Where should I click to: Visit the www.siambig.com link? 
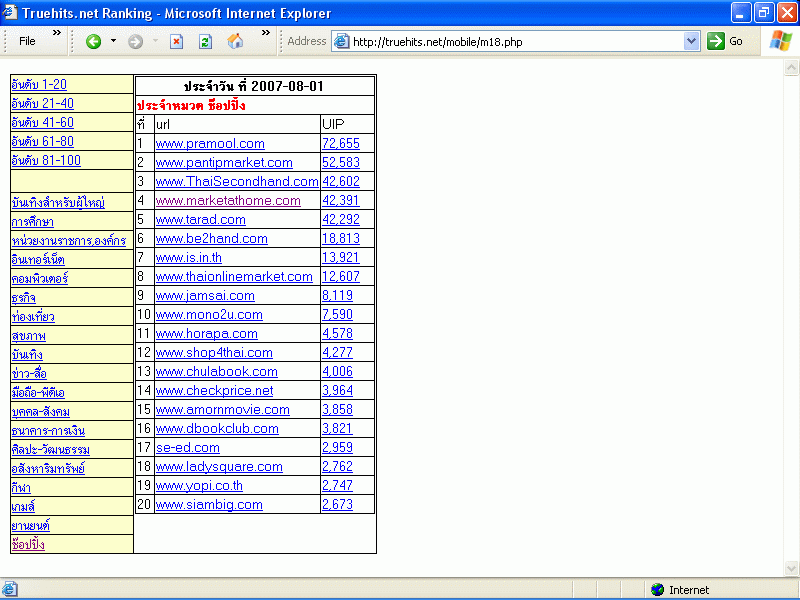pos(209,505)
